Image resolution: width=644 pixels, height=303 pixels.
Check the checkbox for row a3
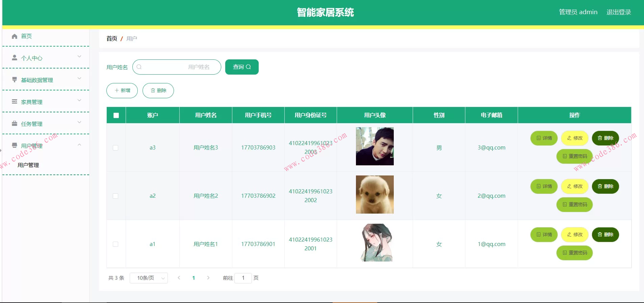pos(115,148)
